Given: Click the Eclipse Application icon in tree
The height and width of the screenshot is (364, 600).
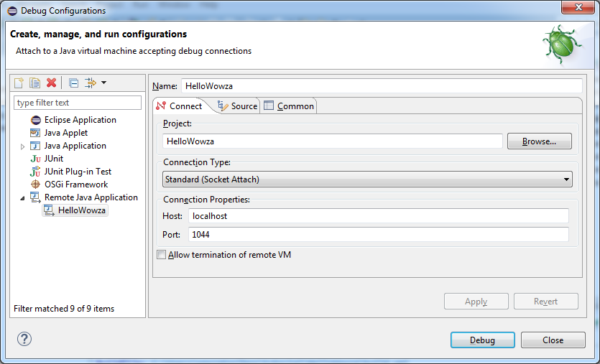Looking at the screenshot, I should click(36, 120).
